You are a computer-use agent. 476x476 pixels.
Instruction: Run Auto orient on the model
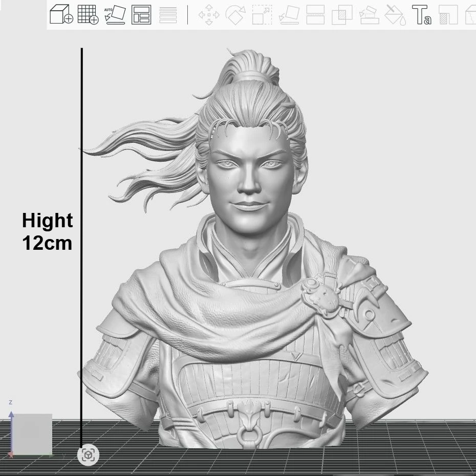point(115,14)
